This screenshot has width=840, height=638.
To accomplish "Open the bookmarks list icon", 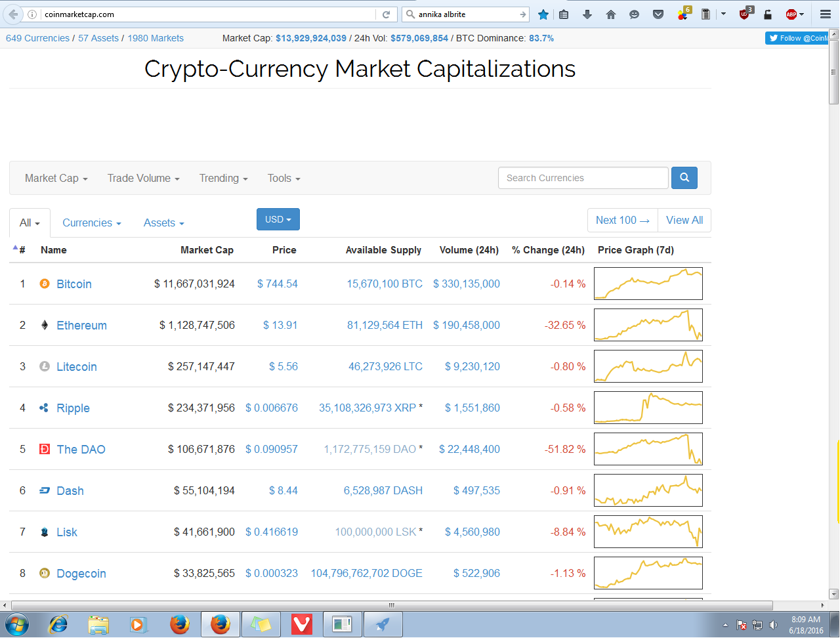I will point(564,14).
